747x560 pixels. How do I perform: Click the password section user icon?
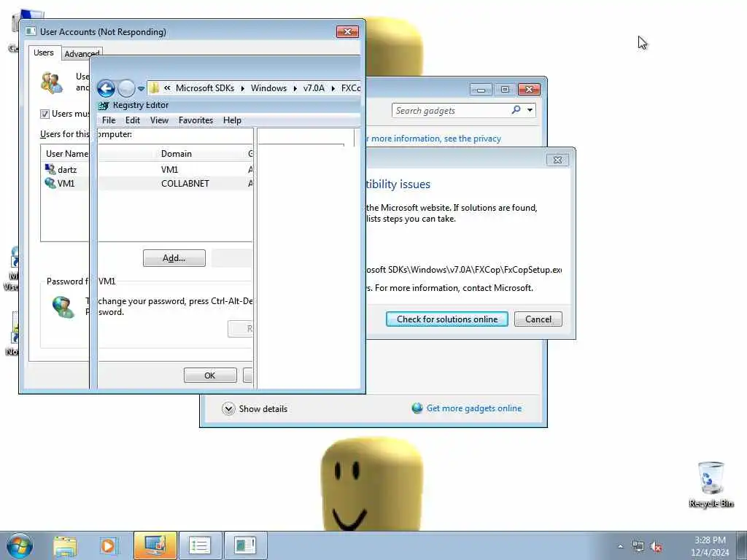click(63, 306)
